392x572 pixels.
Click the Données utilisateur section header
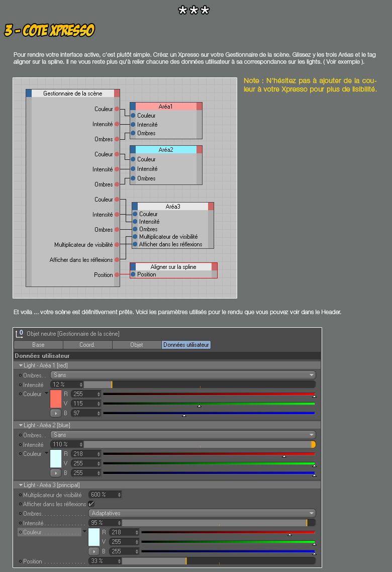167,356
